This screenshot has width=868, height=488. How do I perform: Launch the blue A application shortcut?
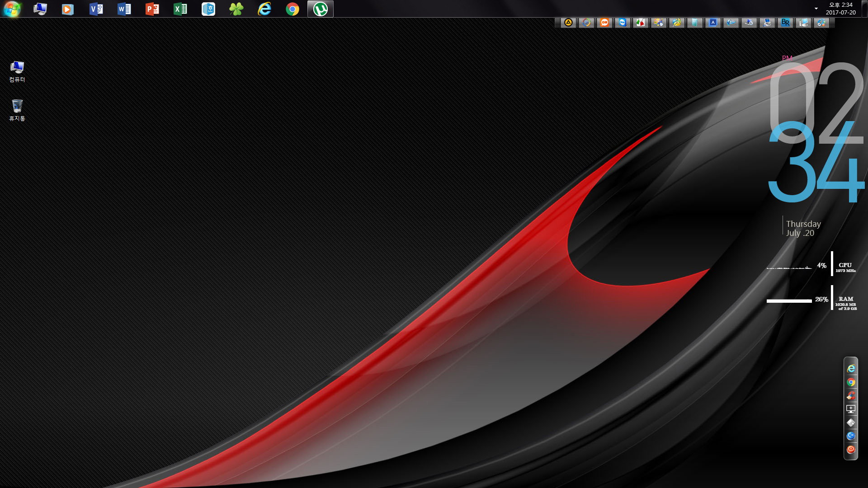tap(713, 23)
